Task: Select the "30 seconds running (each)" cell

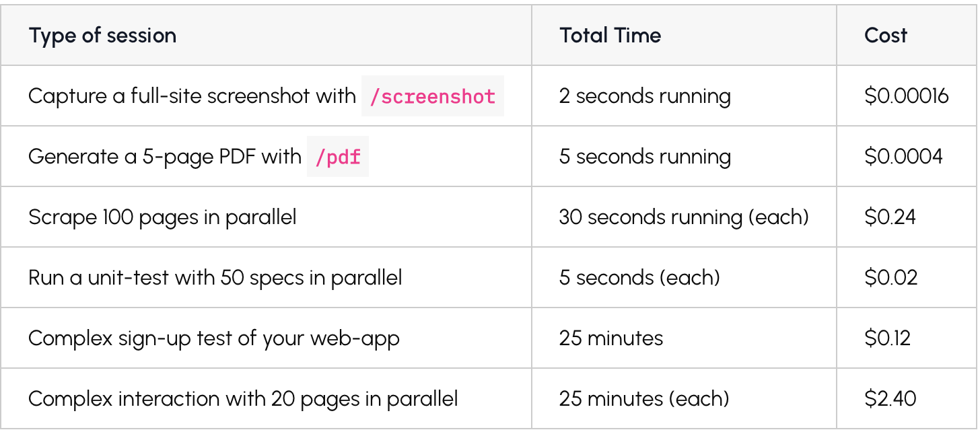Action: (684, 217)
